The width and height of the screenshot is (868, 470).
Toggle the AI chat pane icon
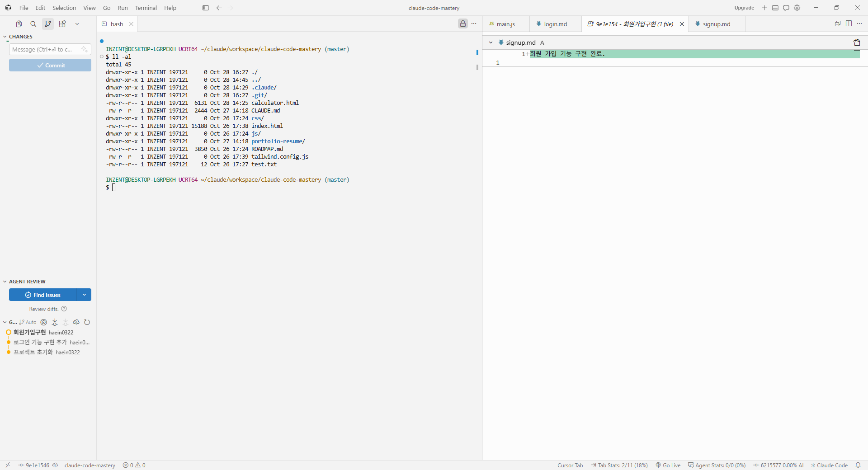pyautogui.click(x=786, y=8)
